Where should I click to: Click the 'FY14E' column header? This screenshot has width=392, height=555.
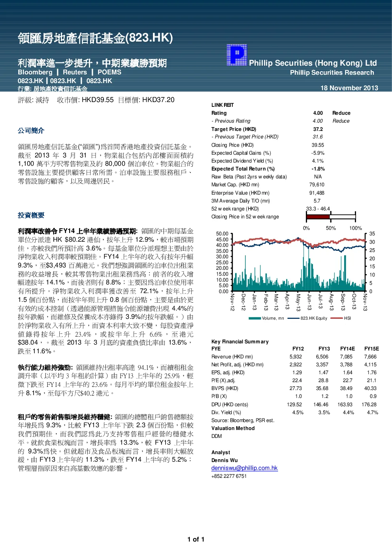(347, 349)
